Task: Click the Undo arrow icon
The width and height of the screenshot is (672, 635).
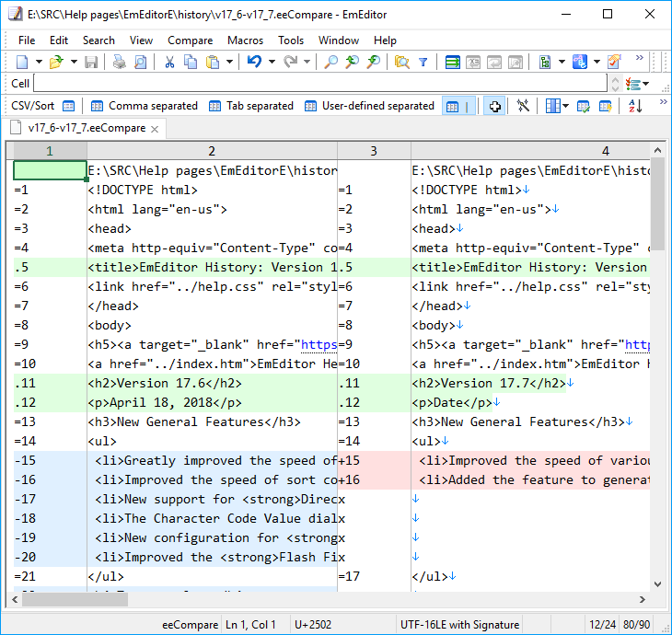Action: pos(255,62)
